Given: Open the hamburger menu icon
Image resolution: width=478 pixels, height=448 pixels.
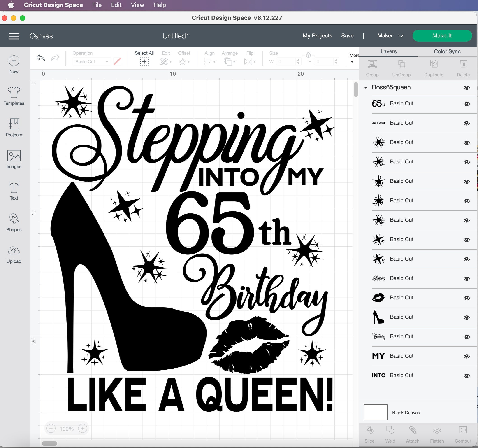Looking at the screenshot, I should tap(14, 36).
